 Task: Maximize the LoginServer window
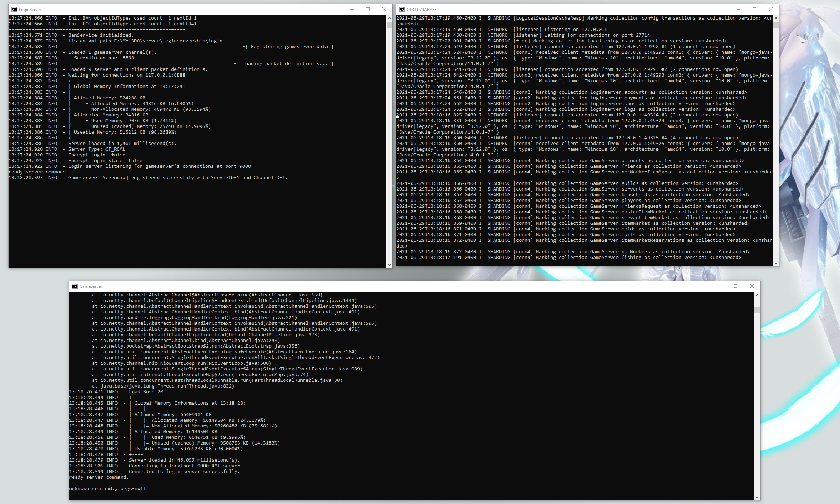(368, 10)
